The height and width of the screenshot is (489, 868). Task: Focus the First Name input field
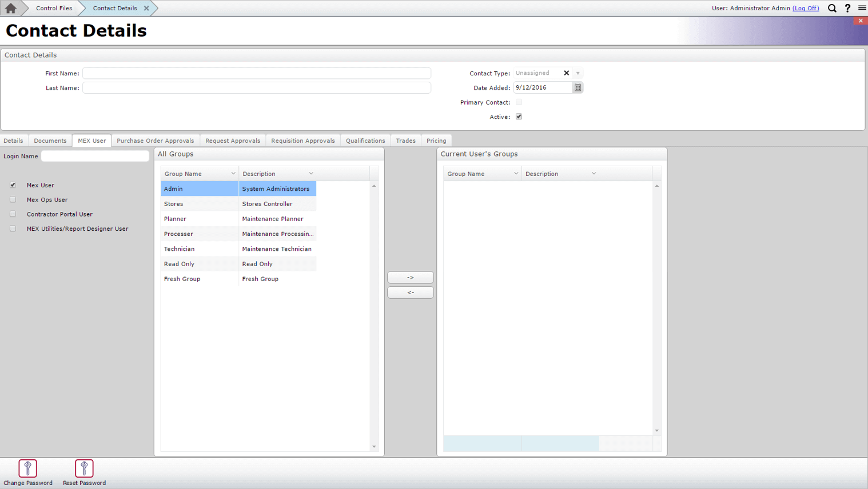[x=257, y=73]
